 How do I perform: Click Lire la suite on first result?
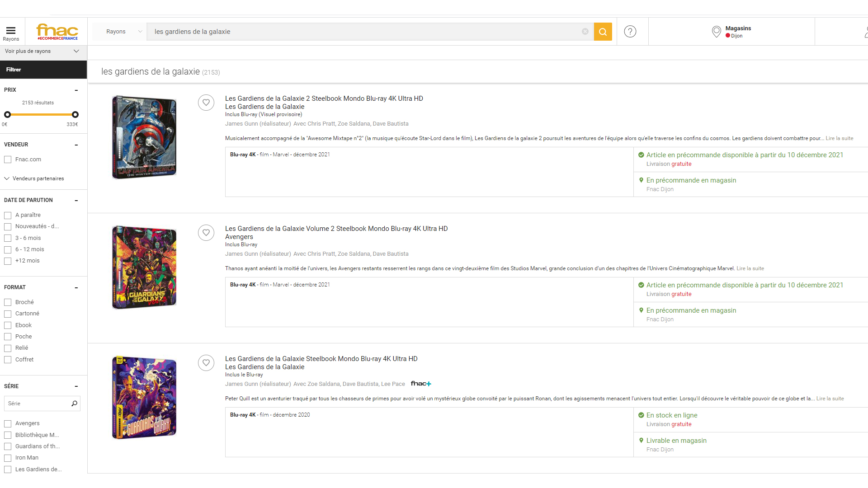[839, 138]
